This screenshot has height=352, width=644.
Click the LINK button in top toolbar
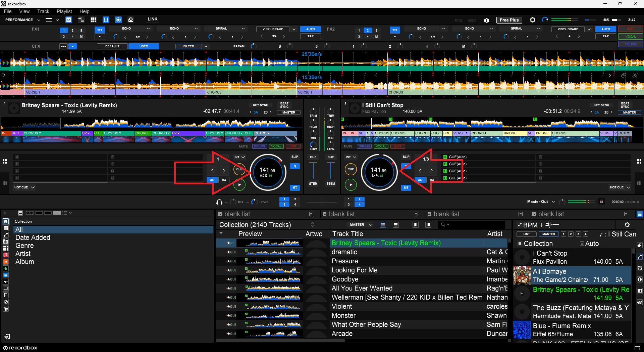click(152, 19)
